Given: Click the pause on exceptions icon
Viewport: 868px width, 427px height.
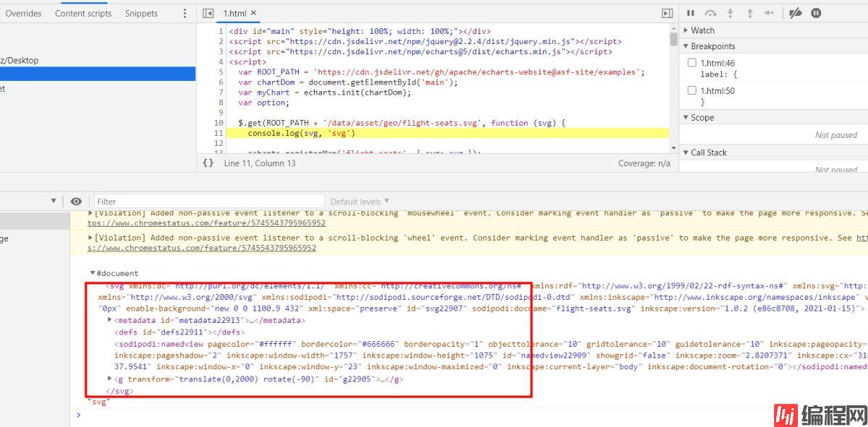Looking at the screenshot, I should click(x=816, y=13).
